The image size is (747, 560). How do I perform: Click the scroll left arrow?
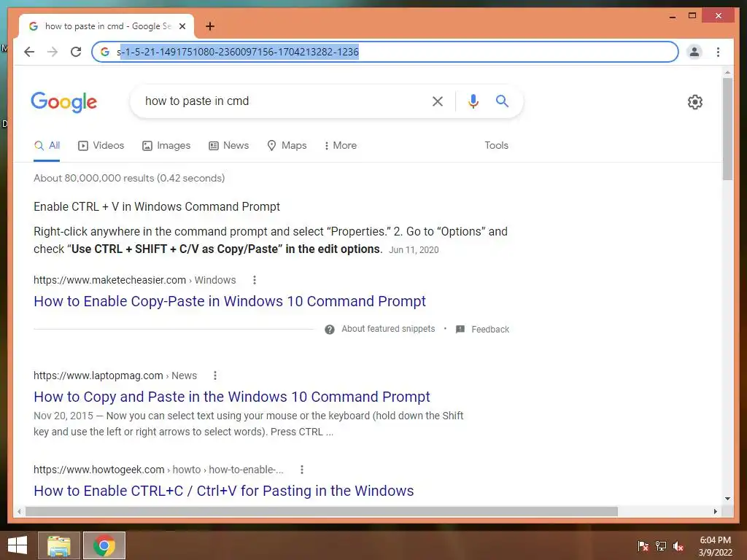(19, 511)
